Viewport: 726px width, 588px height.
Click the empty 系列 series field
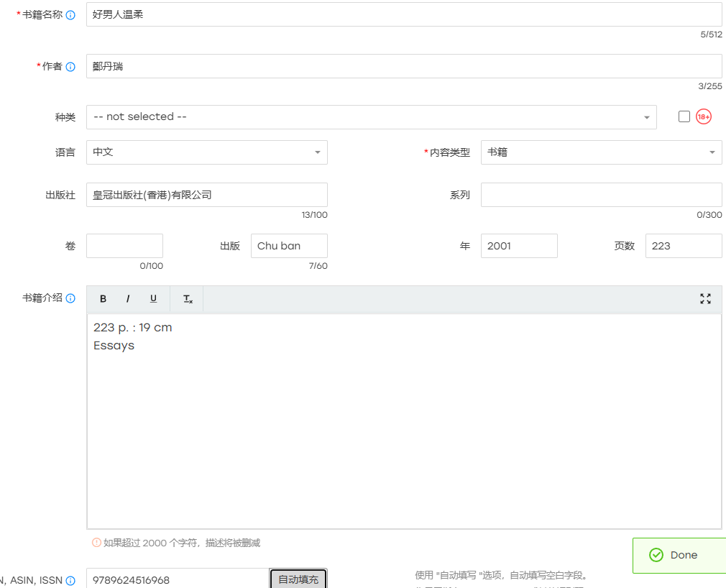click(x=602, y=195)
